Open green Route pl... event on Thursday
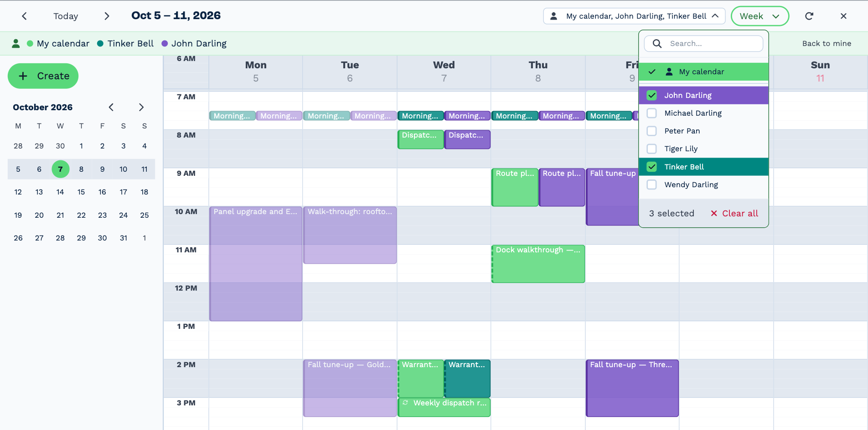The height and width of the screenshot is (430, 868). point(515,187)
